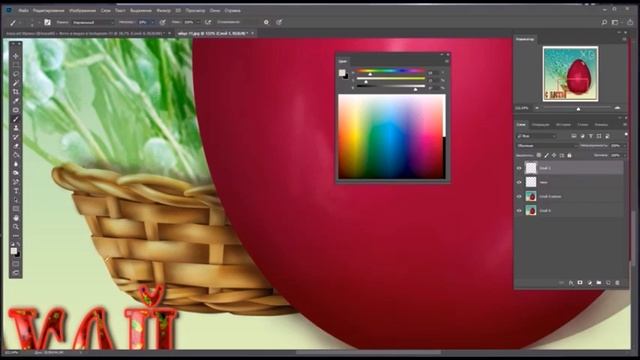Open the layer opacity dropdown

624,146
